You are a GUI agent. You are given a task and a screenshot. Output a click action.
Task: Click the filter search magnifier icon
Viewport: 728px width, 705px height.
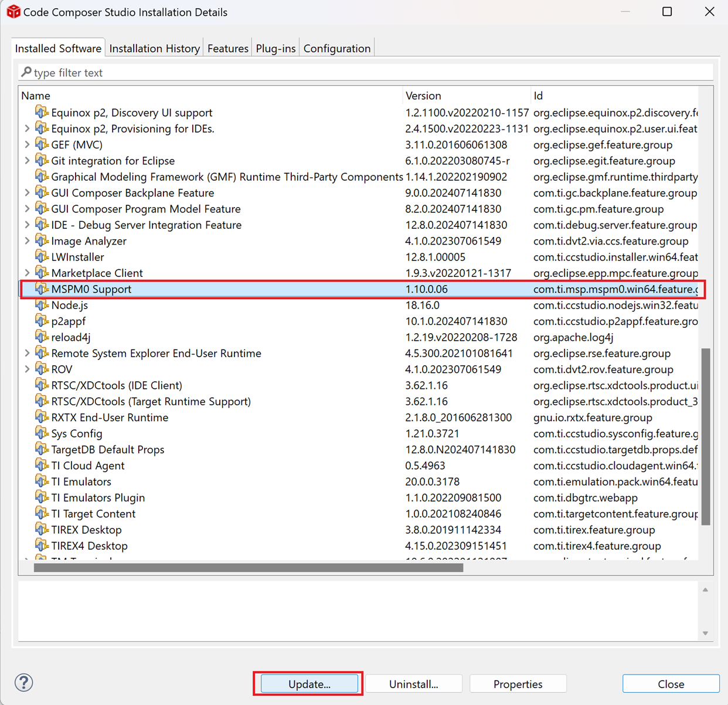(x=26, y=72)
